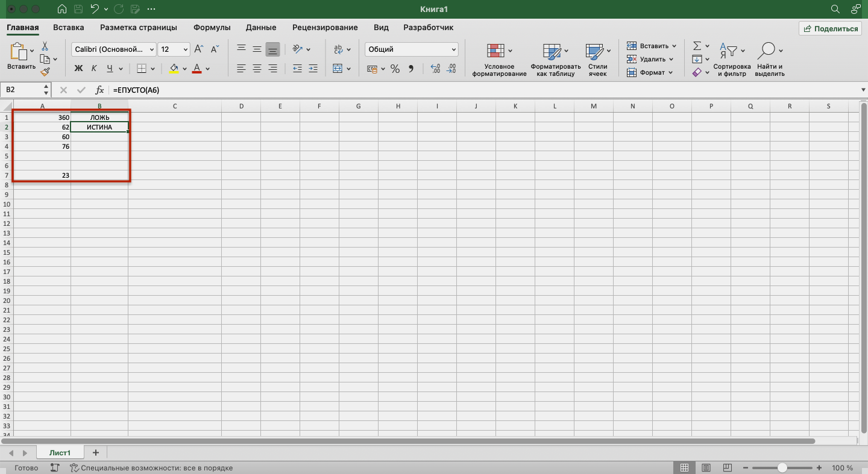Screen dimensions: 868x474
Task: Open the Calibri font name dropdown
Action: click(113, 49)
